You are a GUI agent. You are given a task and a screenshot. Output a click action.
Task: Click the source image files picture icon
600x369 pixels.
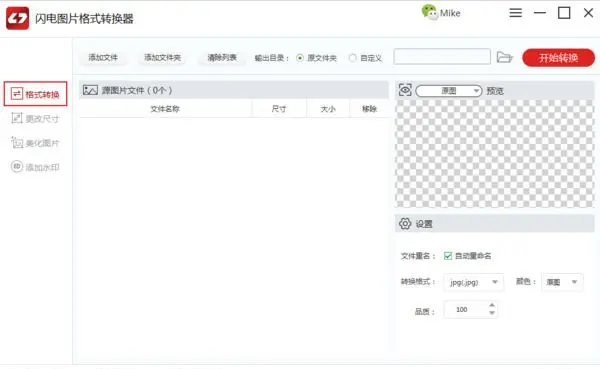coord(90,90)
